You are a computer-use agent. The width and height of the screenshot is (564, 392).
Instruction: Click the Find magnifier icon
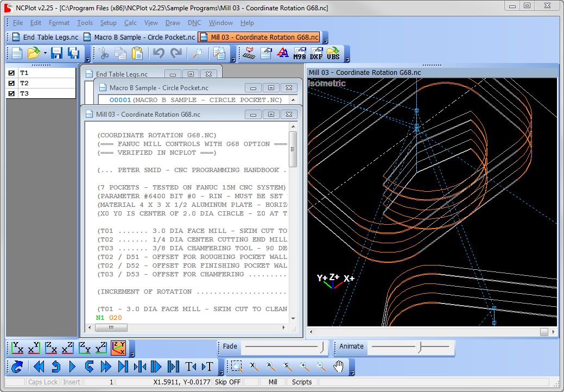(x=197, y=53)
